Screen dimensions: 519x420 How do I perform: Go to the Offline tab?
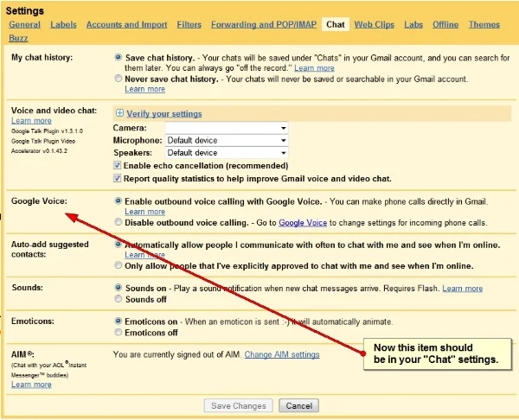pos(445,24)
